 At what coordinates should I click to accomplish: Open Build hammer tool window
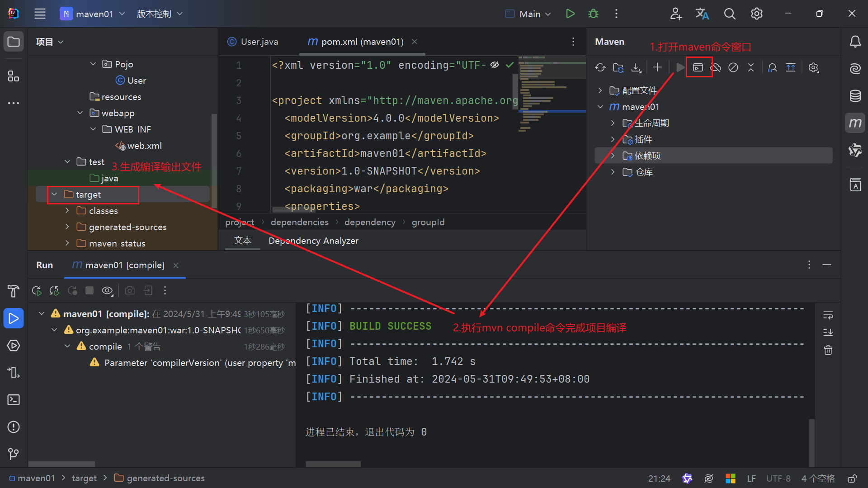pos(14,291)
